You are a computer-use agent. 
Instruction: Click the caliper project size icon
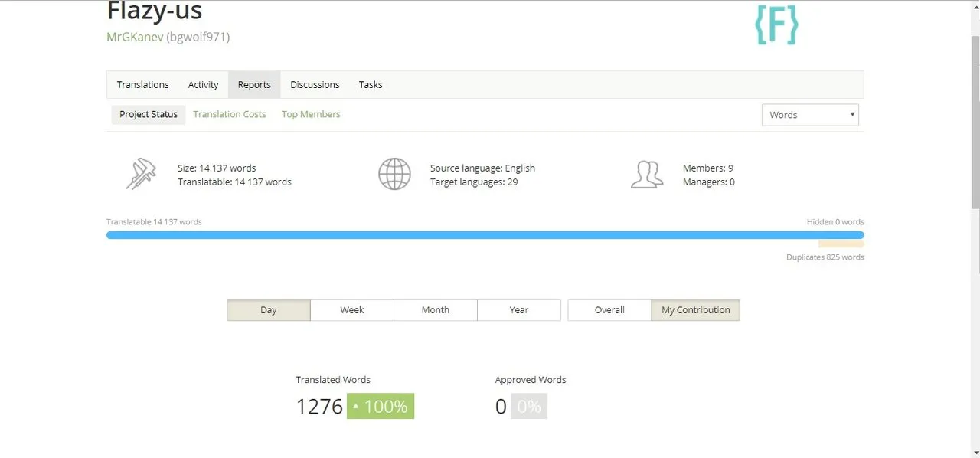click(141, 175)
